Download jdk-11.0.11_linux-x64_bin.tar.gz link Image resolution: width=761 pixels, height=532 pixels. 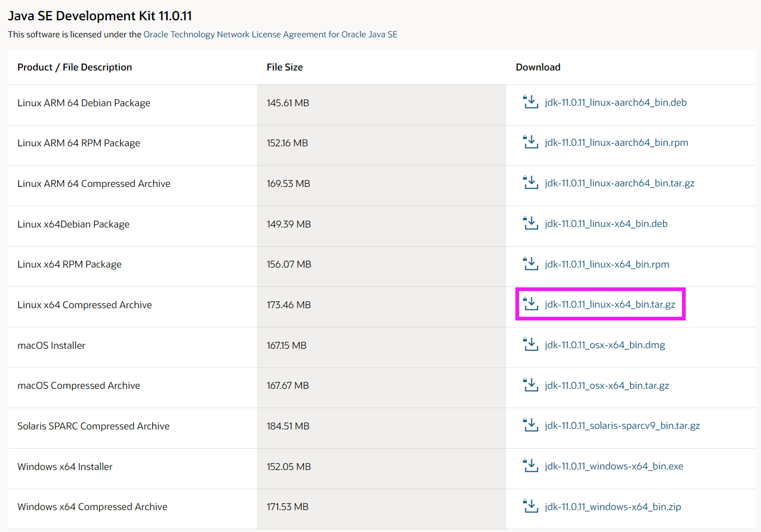coord(610,304)
